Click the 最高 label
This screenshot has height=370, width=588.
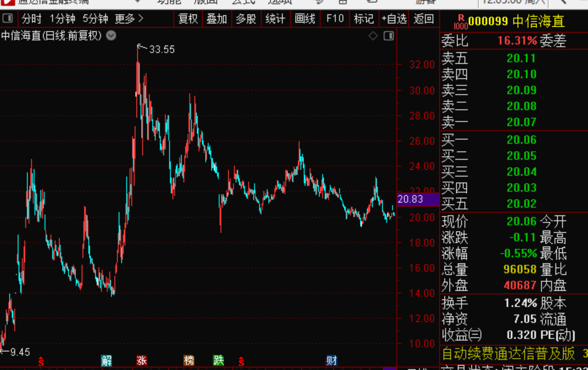click(x=553, y=237)
